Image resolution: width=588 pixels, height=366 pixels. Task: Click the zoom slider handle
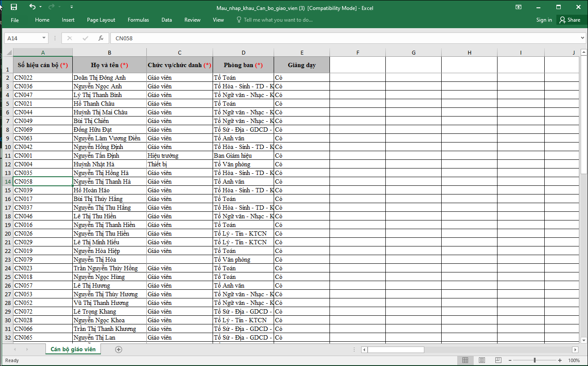pos(535,360)
